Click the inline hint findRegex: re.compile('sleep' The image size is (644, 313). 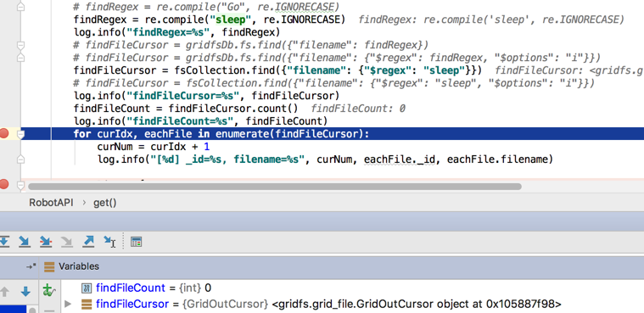click(x=491, y=20)
